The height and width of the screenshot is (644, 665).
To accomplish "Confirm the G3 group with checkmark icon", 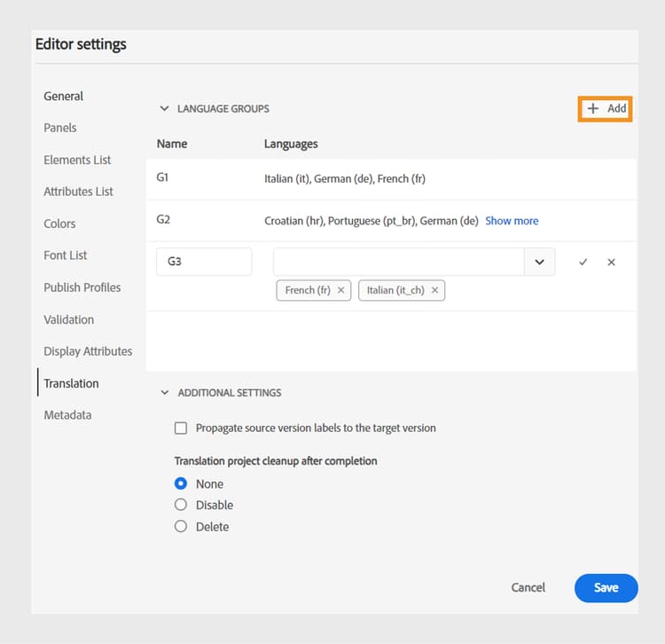I will pyautogui.click(x=583, y=263).
